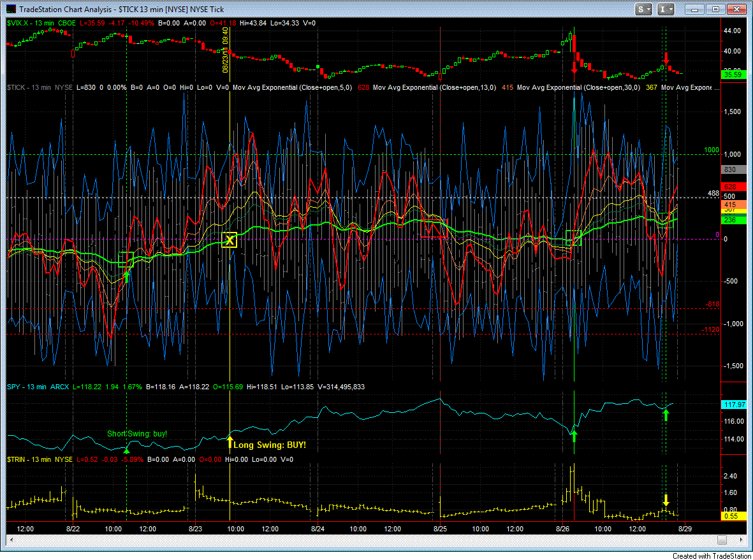Click the $TRIN 13 min NYSE status line
This screenshot has height=560, width=753.
point(150,460)
